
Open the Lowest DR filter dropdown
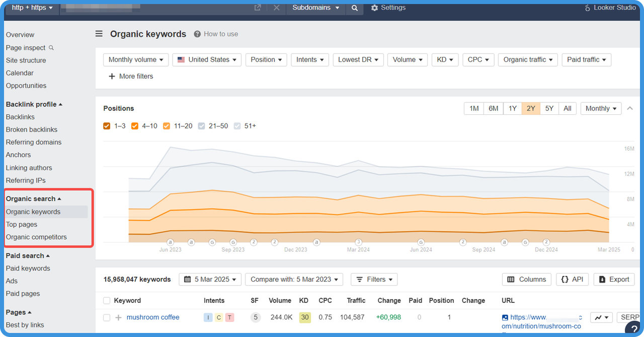(x=358, y=59)
